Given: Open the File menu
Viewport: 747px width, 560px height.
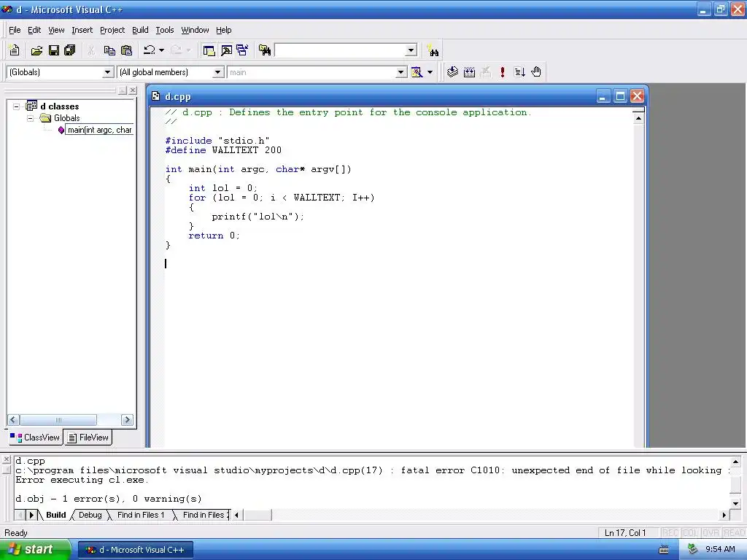Looking at the screenshot, I should point(15,30).
